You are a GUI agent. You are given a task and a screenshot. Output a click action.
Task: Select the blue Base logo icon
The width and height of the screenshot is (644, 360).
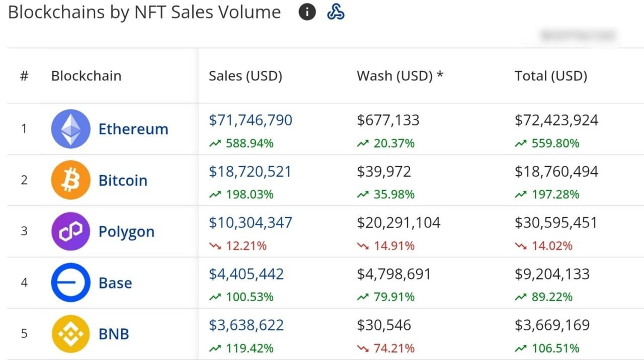(x=71, y=283)
